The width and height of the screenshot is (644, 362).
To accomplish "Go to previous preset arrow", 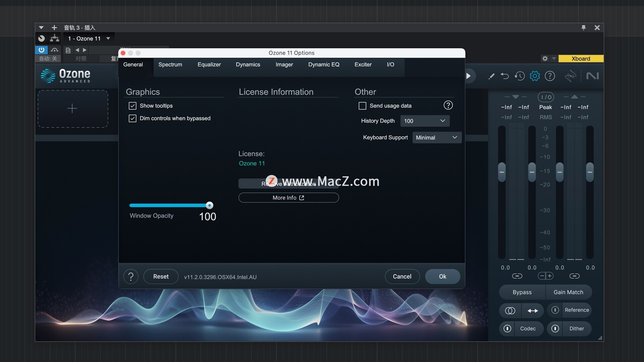I will click(77, 50).
